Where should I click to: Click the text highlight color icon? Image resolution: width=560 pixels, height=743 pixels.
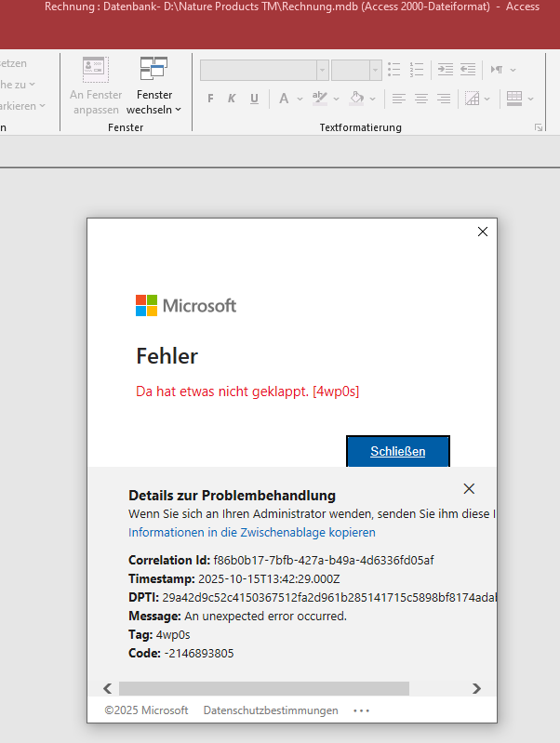(x=320, y=99)
